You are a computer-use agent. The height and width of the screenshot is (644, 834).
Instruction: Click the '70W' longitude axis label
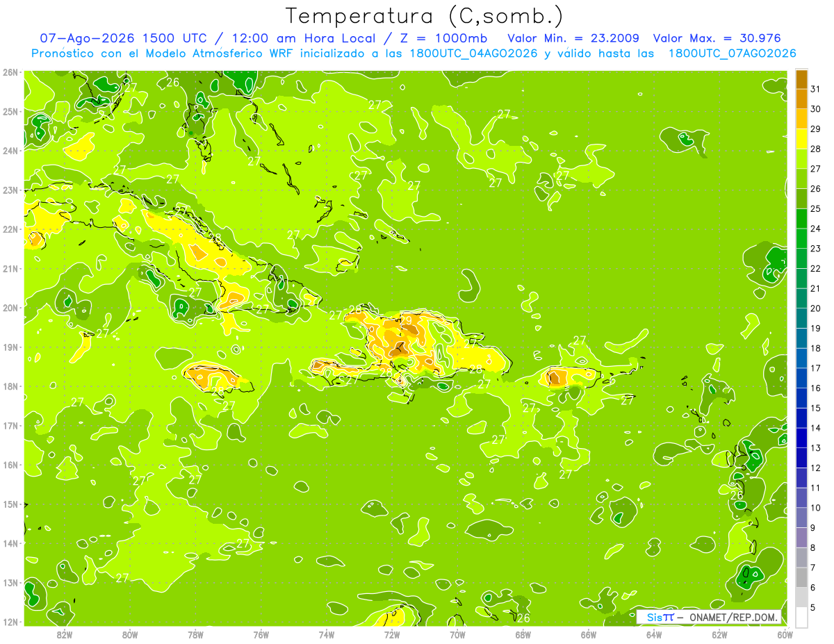pos(457,634)
